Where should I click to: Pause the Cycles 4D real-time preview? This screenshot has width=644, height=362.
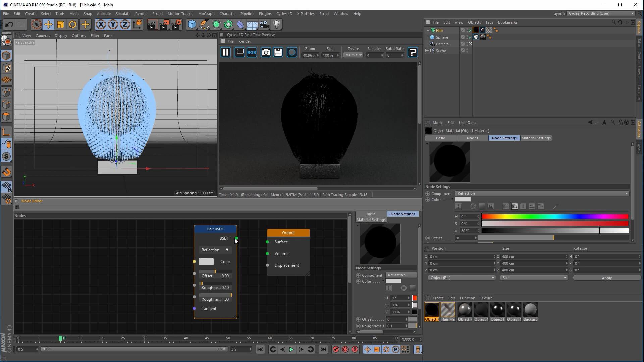click(x=226, y=52)
